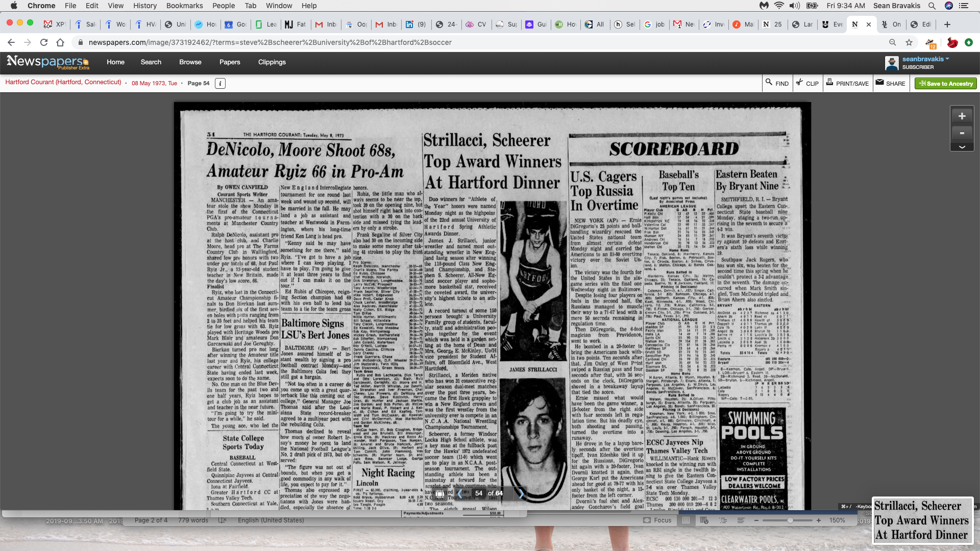Click Save to Ancestry button

click(945, 83)
